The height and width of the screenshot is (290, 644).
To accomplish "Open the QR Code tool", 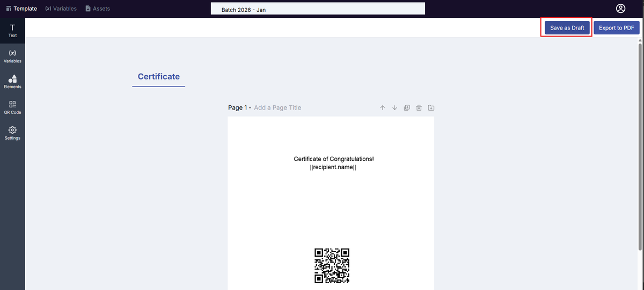I will point(12,107).
